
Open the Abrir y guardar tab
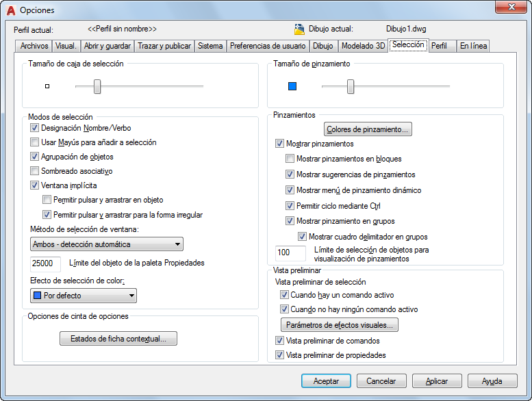pyautogui.click(x=107, y=46)
